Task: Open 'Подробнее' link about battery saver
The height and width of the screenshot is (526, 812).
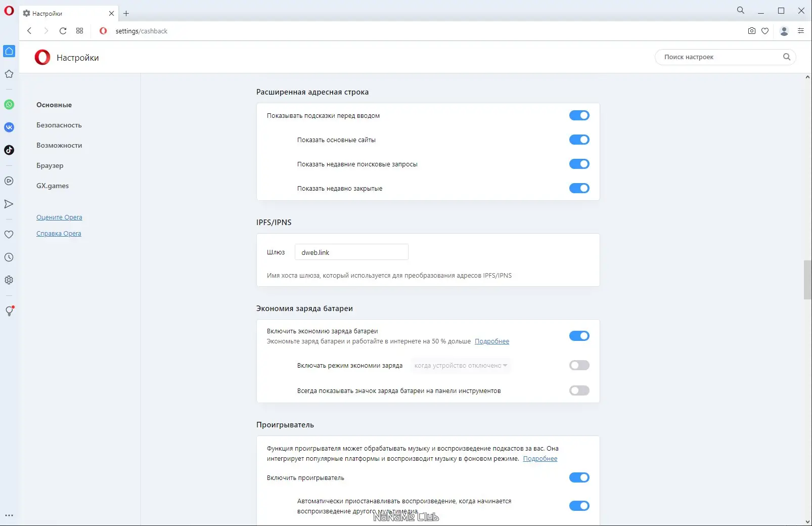Action: tap(492, 341)
